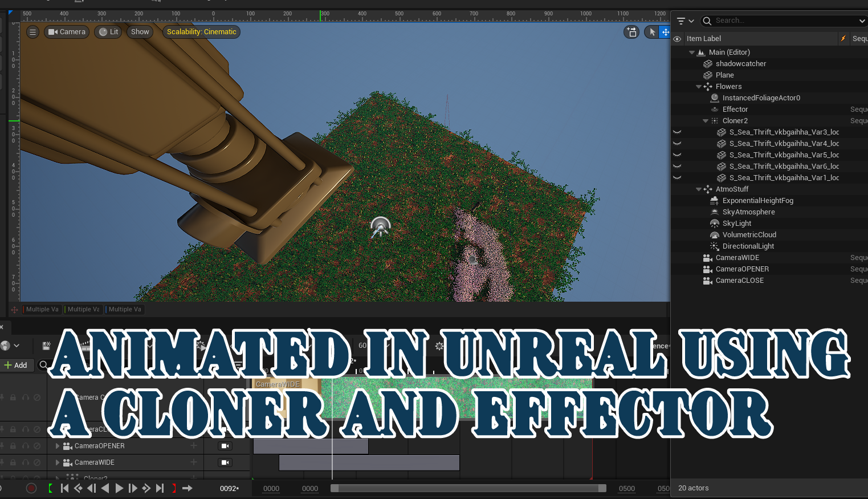Show hidden S_Sea_Thrift Var3 mesh
The height and width of the screenshot is (499, 868).
[x=677, y=132]
